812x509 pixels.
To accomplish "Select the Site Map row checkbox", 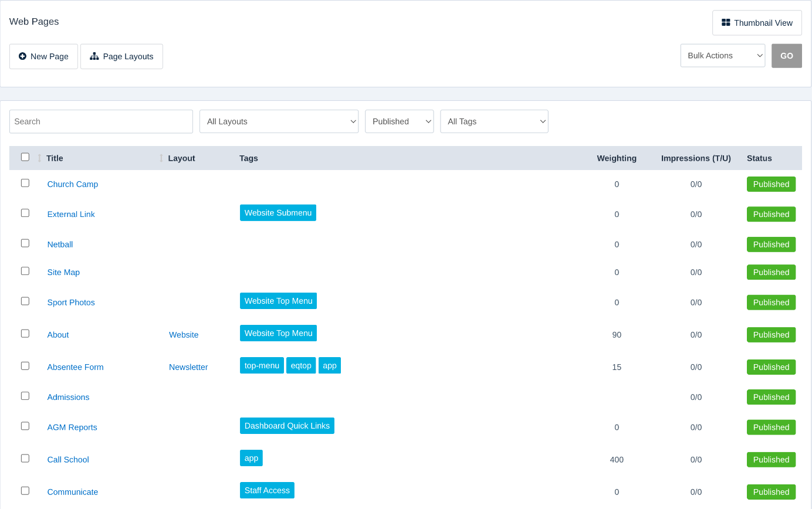I will tap(25, 271).
